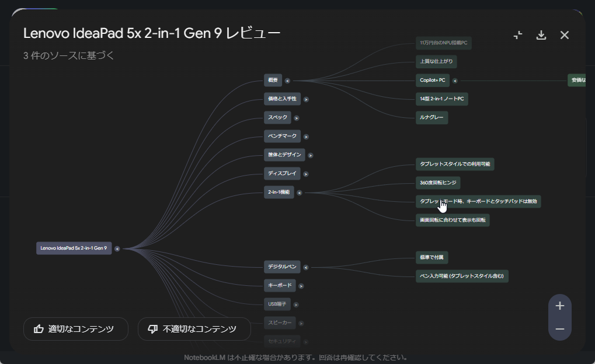595x364 pixels.
Task: Expand the スピーカー node chevron
Action: [x=301, y=323]
